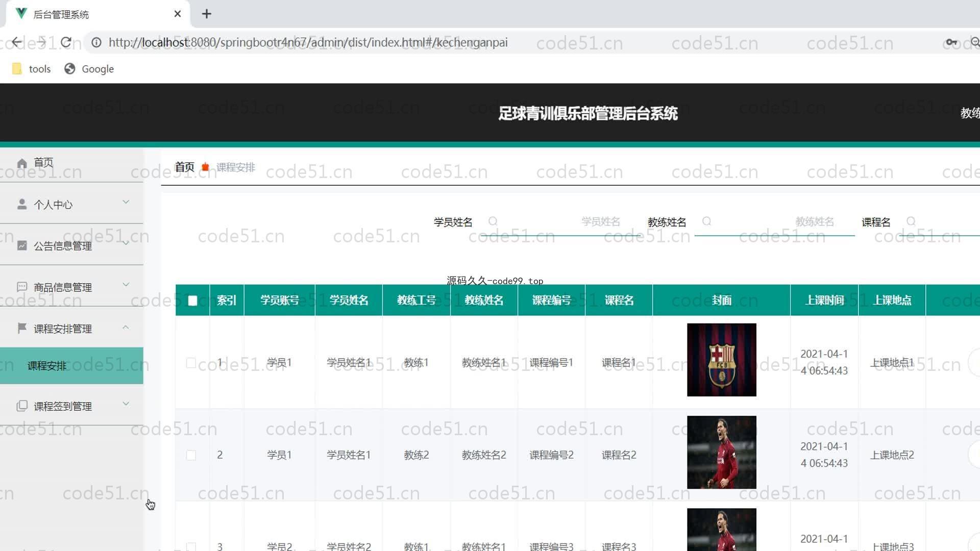Expand the 课程签到管理 menu chevron
This screenshot has height=551, width=980.
tap(126, 404)
